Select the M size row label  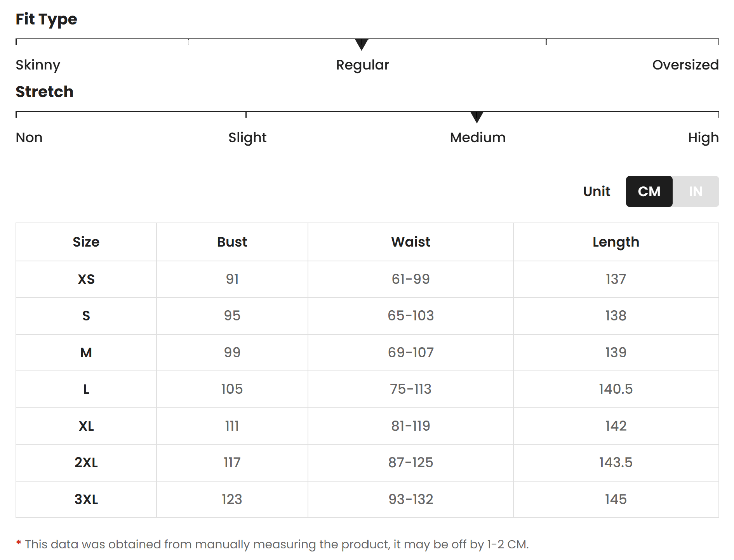coord(86,353)
